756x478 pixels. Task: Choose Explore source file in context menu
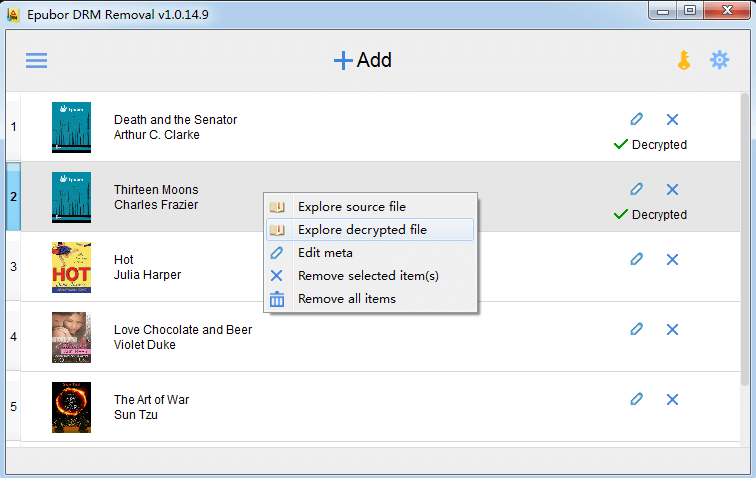pyautogui.click(x=370, y=206)
